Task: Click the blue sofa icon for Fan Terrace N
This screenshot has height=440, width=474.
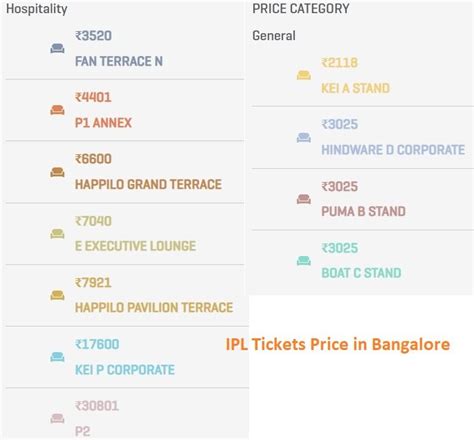Action: (x=57, y=48)
